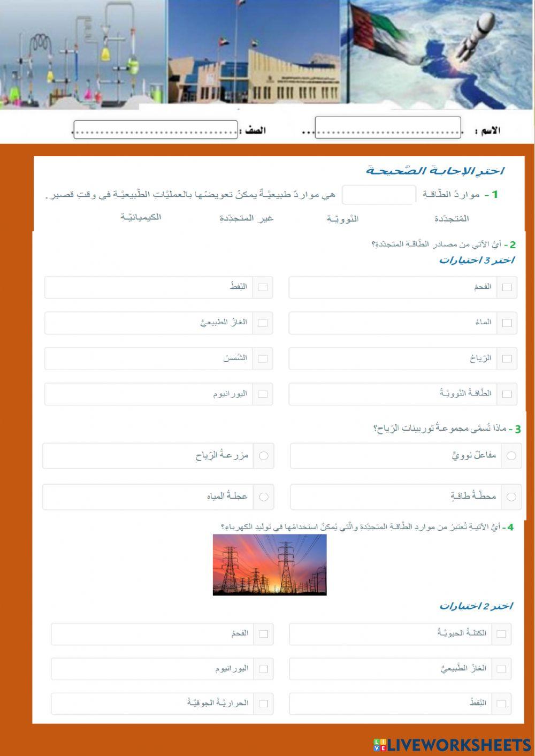Check the الشّمس checkbox in question 2
The width and height of the screenshot is (535, 756).
pyautogui.click(x=263, y=358)
